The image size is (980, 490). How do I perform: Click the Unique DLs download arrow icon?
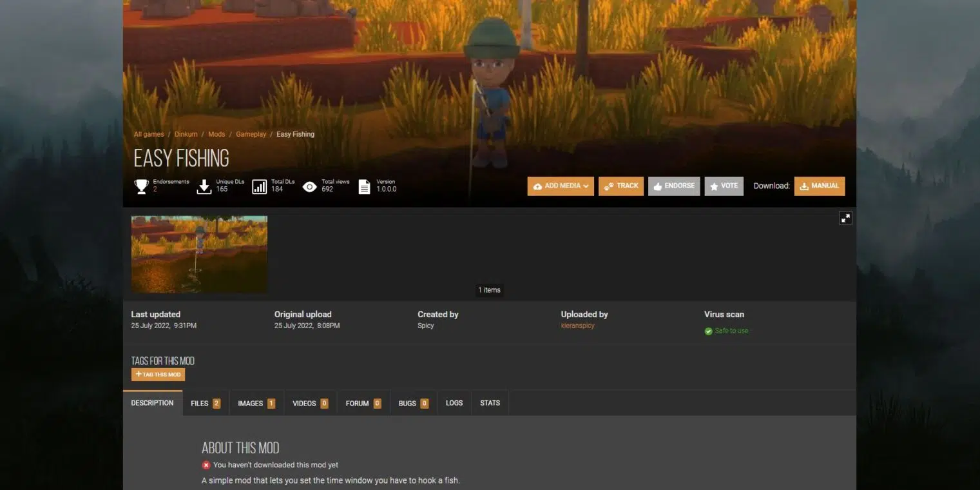[x=204, y=186]
